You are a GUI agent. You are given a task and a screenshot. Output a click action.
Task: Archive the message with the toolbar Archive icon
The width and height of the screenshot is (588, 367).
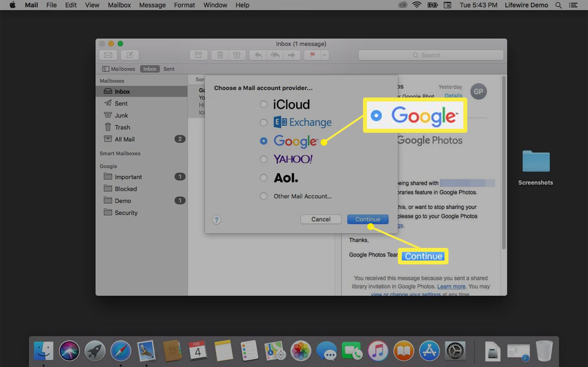(x=199, y=55)
